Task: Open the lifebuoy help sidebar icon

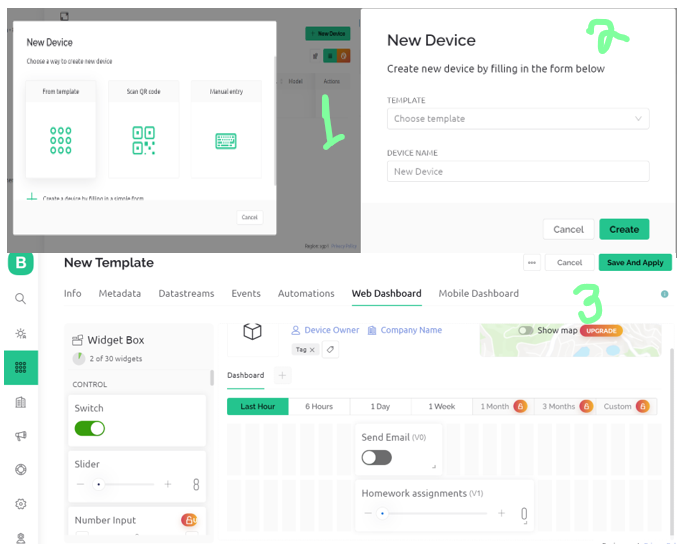Action: [20, 470]
